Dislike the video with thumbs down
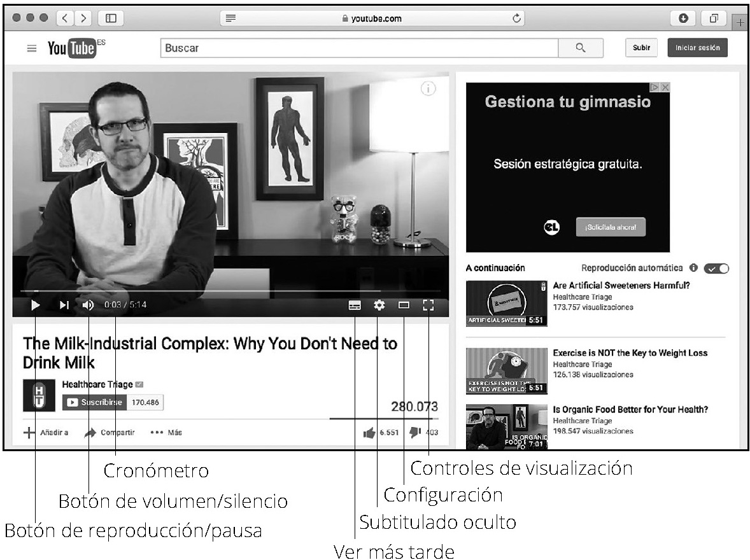The height and width of the screenshot is (560, 750). [415, 433]
